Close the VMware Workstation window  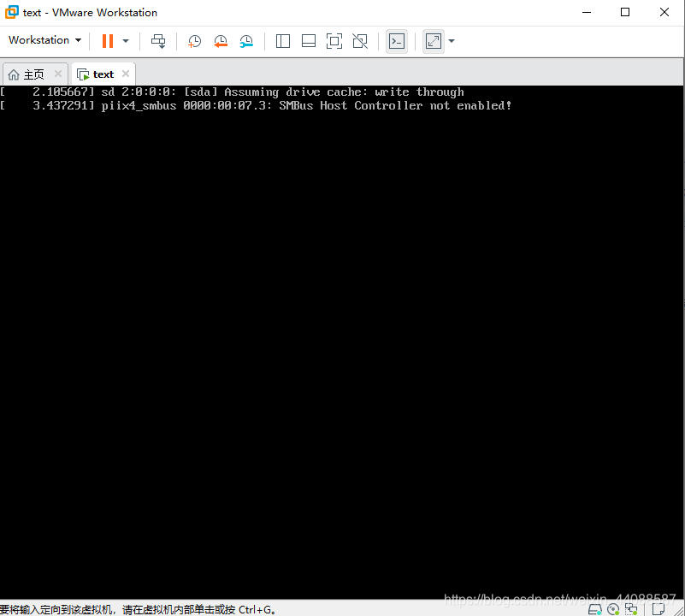tap(664, 12)
